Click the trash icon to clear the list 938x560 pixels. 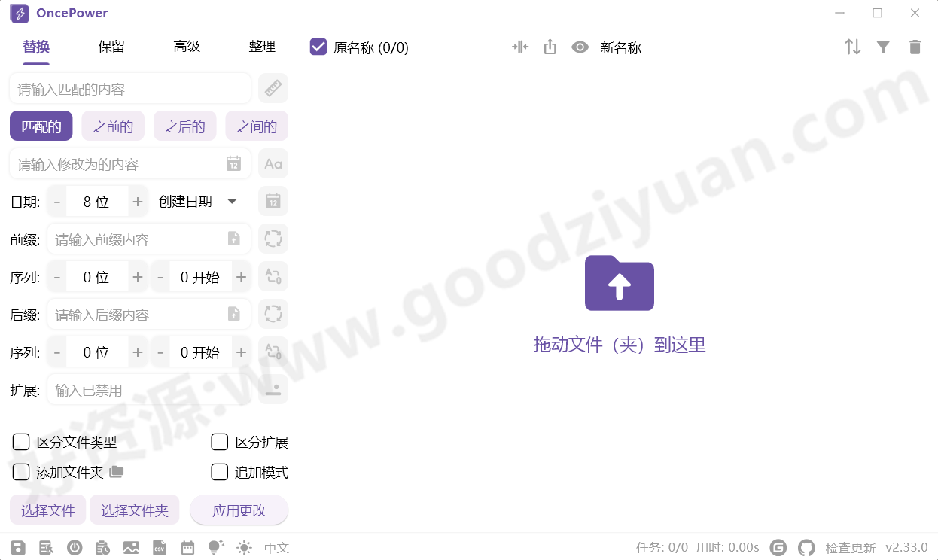point(915,47)
